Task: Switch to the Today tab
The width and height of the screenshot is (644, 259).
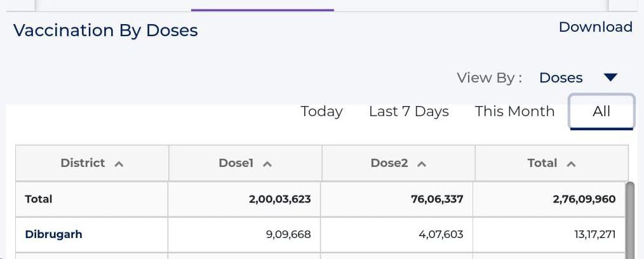Action: (x=321, y=111)
